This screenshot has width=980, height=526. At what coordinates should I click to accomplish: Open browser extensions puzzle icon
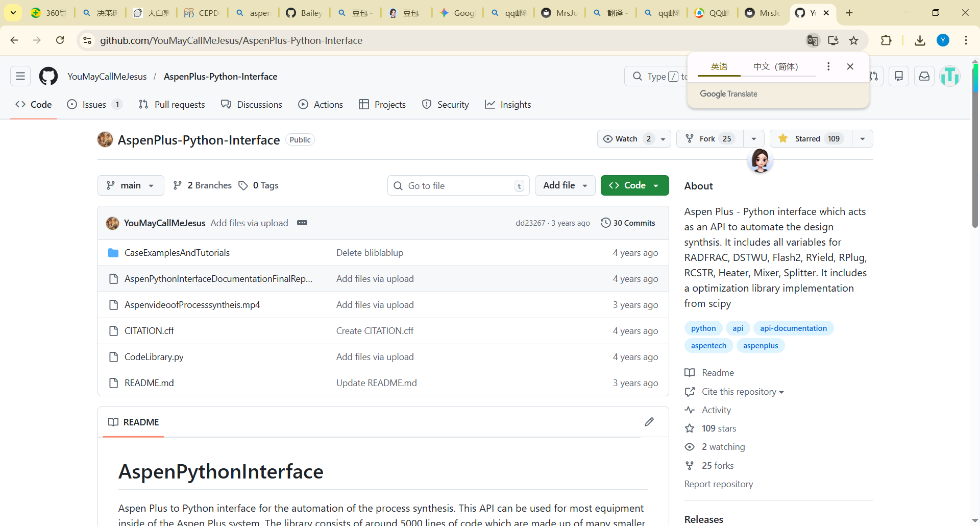(886, 40)
